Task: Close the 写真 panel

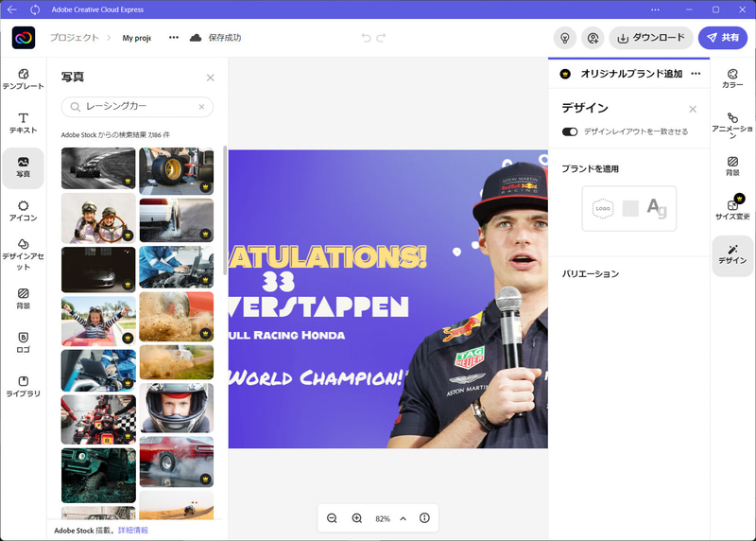Action: click(x=210, y=78)
